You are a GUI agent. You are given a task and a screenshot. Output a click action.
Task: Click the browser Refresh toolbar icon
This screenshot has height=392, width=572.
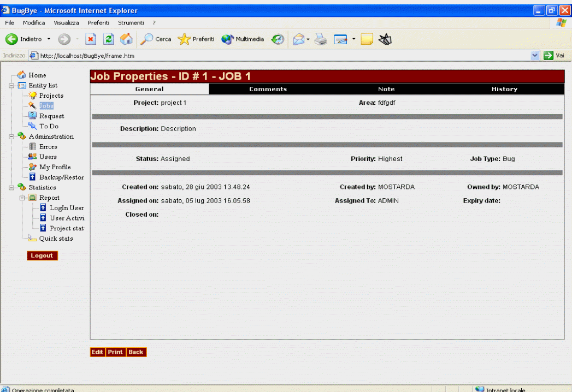(x=109, y=39)
